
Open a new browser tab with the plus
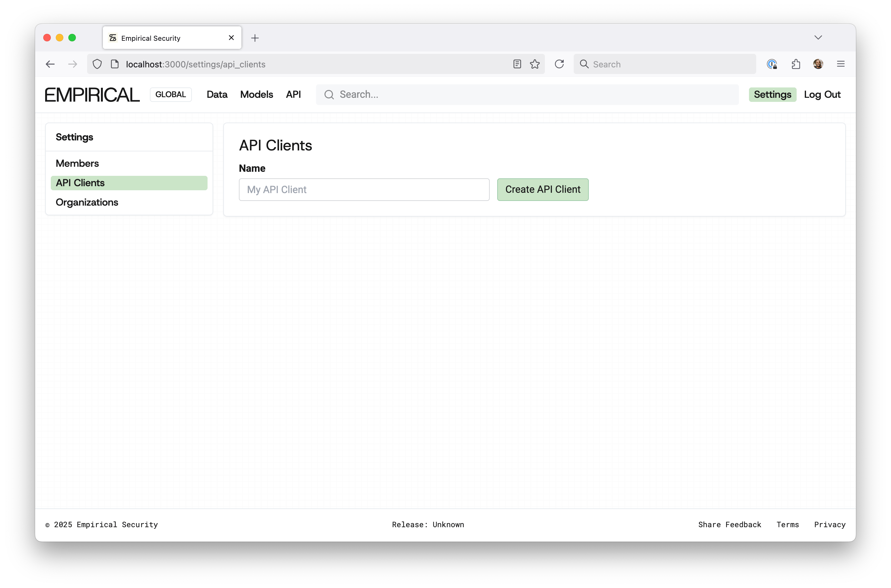[x=255, y=38]
